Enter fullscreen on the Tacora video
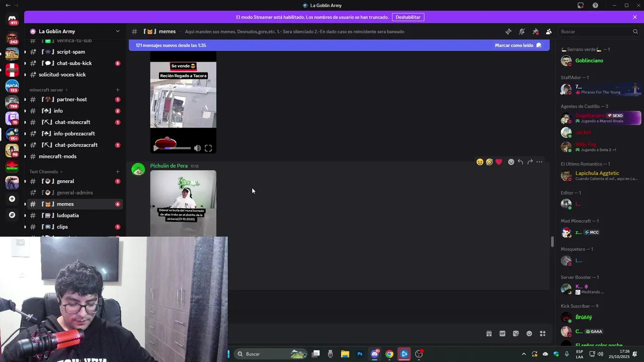This screenshot has height=362, width=644. coord(208,148)
